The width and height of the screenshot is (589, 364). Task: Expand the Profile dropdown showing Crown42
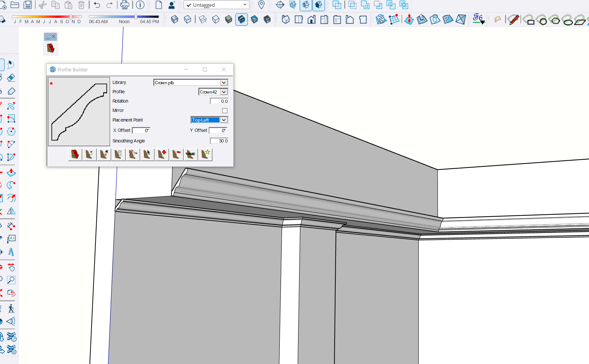[224, 92]
